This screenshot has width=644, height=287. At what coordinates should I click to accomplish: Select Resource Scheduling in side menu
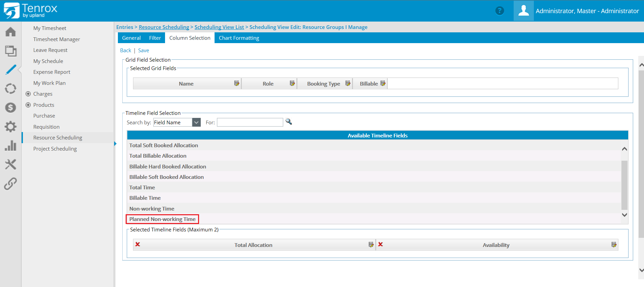(x=58, y=137)
